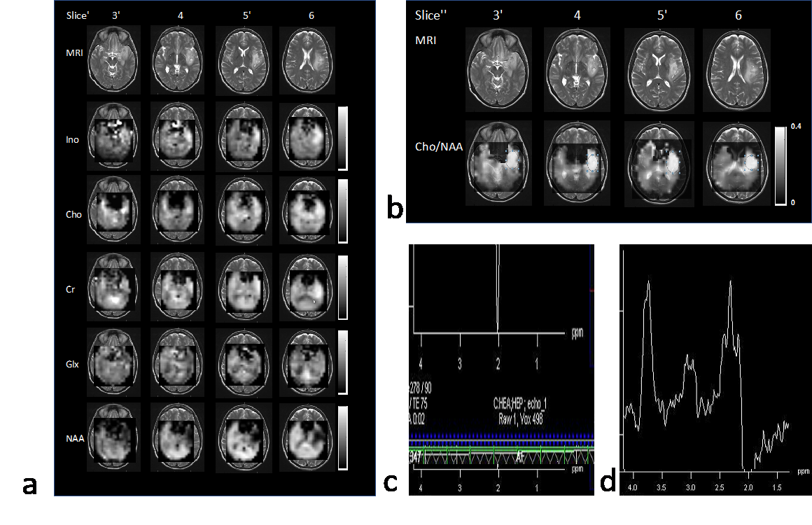This screenshot has width=812, height=525.
Task: Open left panel MRI image for slice 3'
Action: (x=113, y=59)
